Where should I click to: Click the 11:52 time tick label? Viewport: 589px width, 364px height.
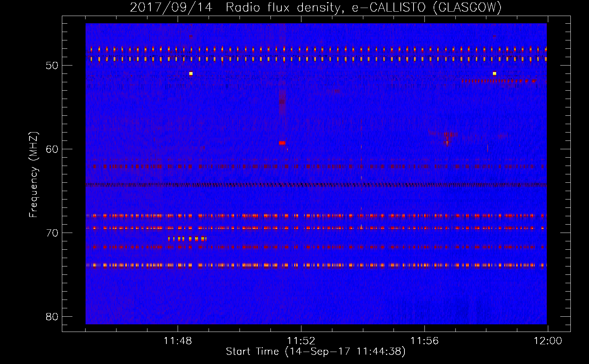point(301,341)
